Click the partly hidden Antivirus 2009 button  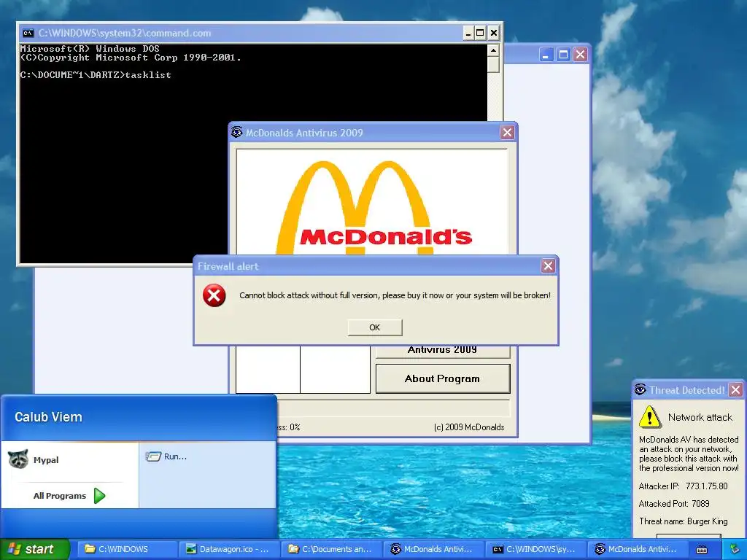tap(443, 351)
